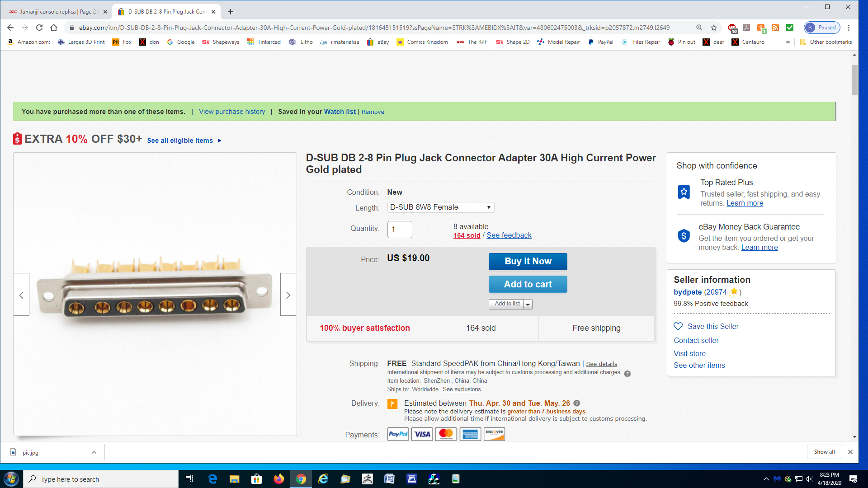Click the Quantity input field

(400, 229)
